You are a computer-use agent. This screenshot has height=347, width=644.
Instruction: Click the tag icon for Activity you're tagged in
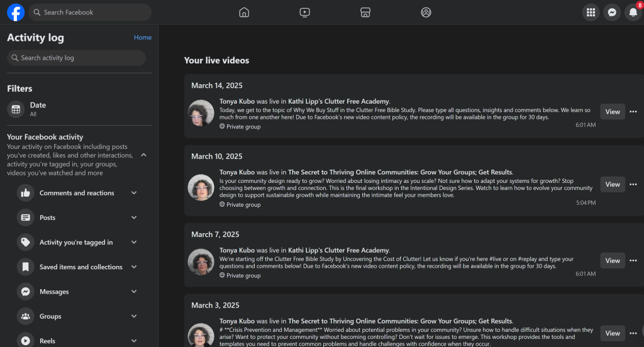tap(25, 242)
